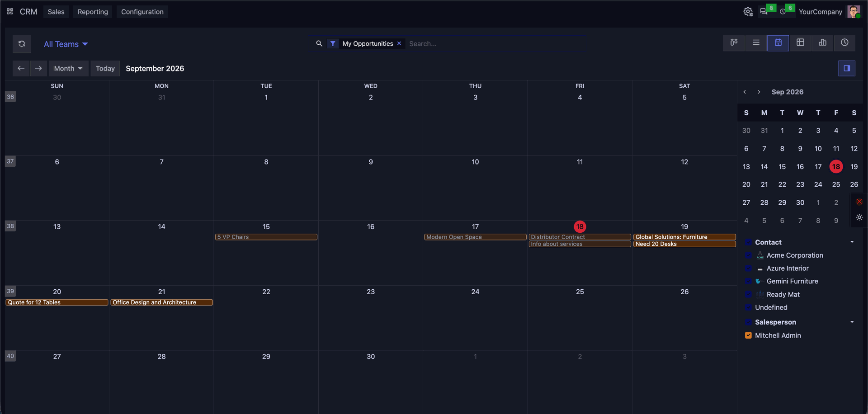The image size is (868, 414).
Task: Open the All Teams dropdown
Action: [x=66, y=44]
